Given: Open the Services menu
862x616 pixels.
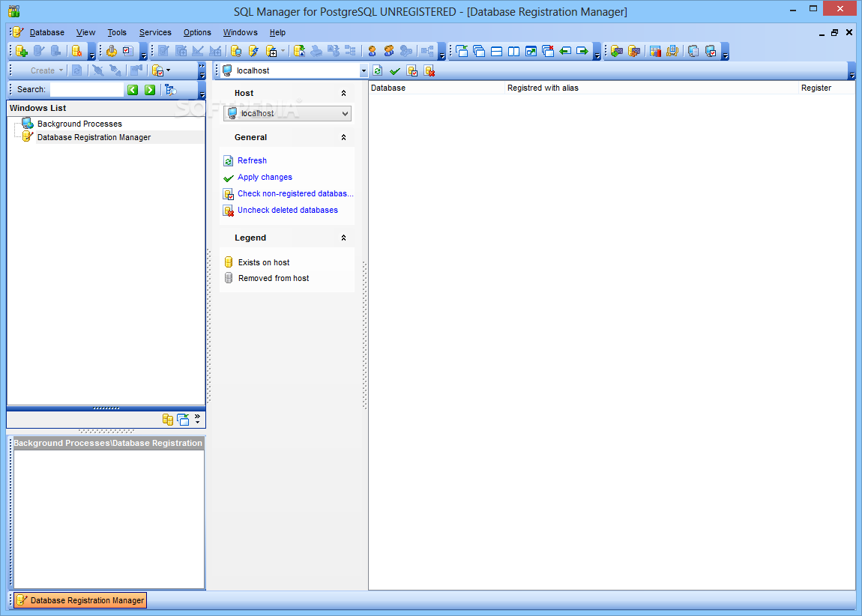Looking at the screenshot, I should click(x=155, y=32).
